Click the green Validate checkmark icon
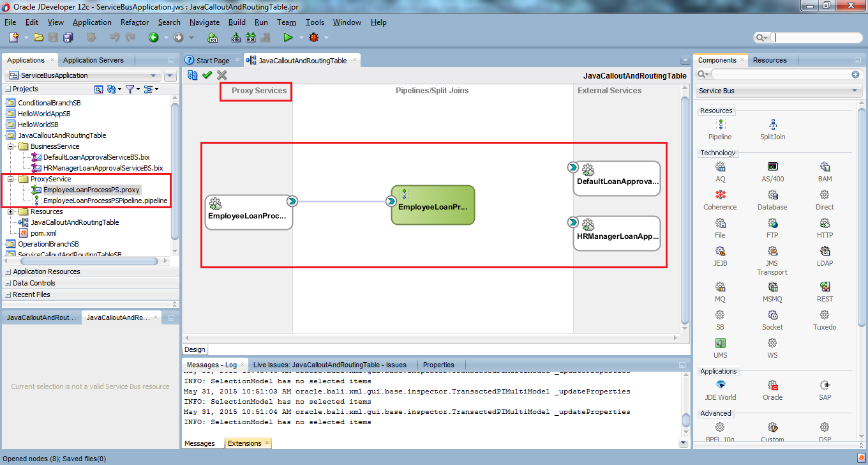 207,75
